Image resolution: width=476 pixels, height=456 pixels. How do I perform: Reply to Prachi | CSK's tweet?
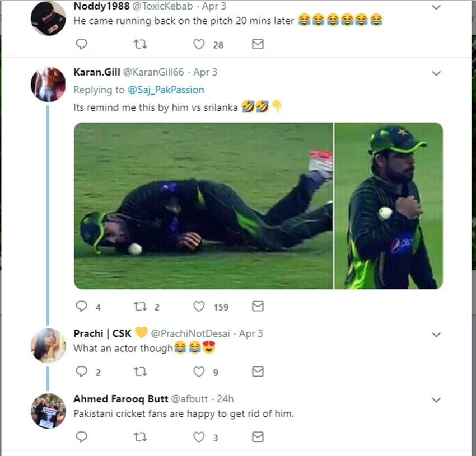point(81,372)
